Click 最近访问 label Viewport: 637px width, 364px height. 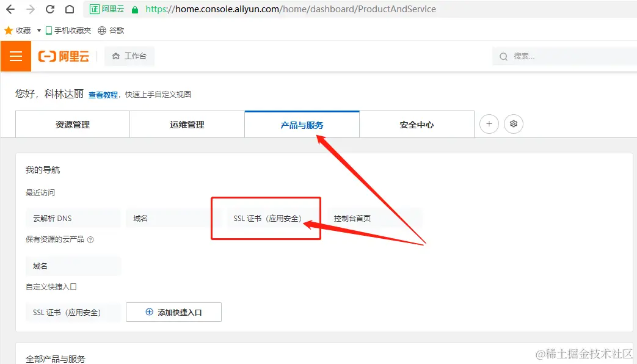pos(40,192)
